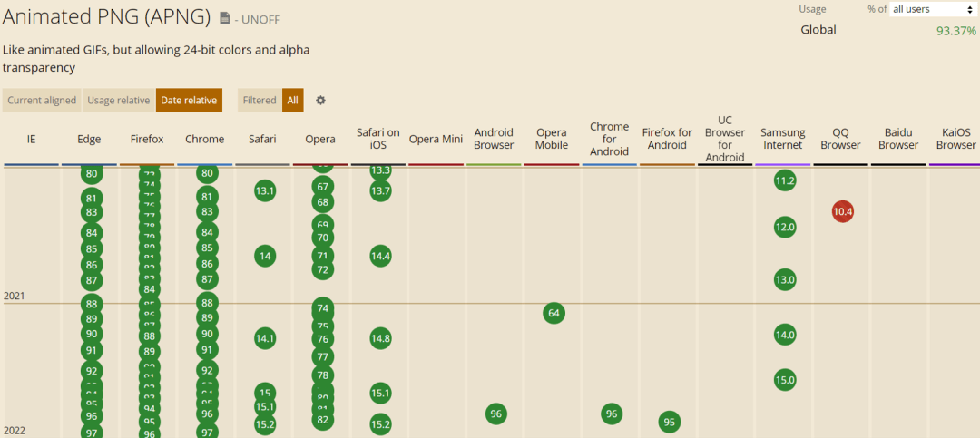
Task: Click the KaiOS Browser column header
Action: click(955, 140)
